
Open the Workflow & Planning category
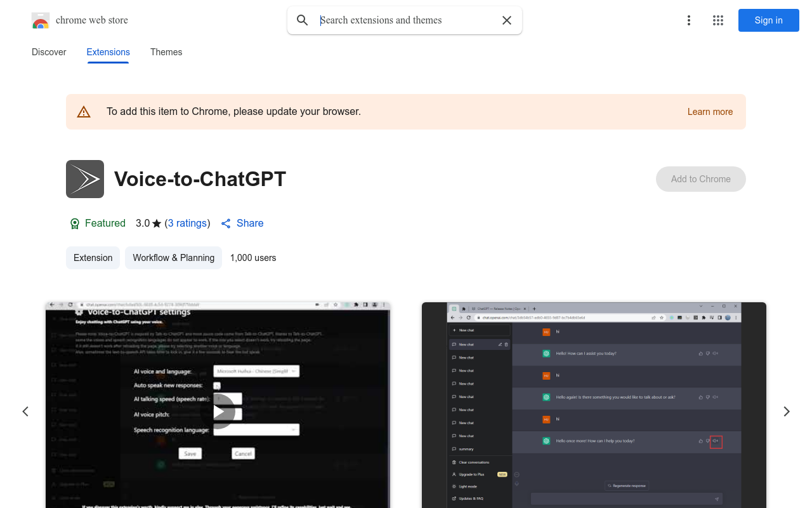[174, 258]
